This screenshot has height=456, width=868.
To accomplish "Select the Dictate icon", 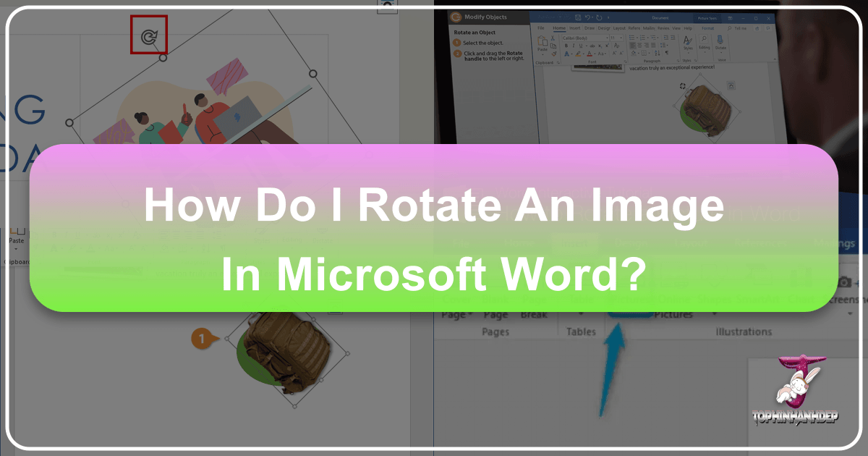I will click(720, 41).
